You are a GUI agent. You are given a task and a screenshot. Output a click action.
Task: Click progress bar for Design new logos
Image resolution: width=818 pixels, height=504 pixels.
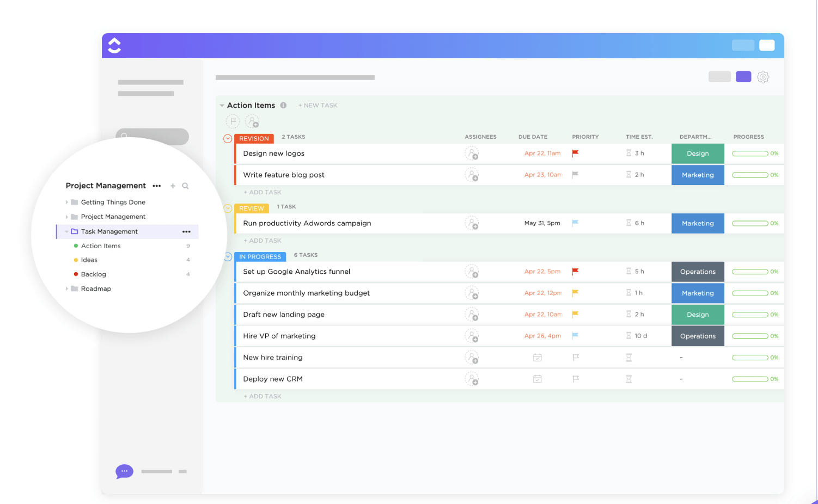tap(750, 153)
